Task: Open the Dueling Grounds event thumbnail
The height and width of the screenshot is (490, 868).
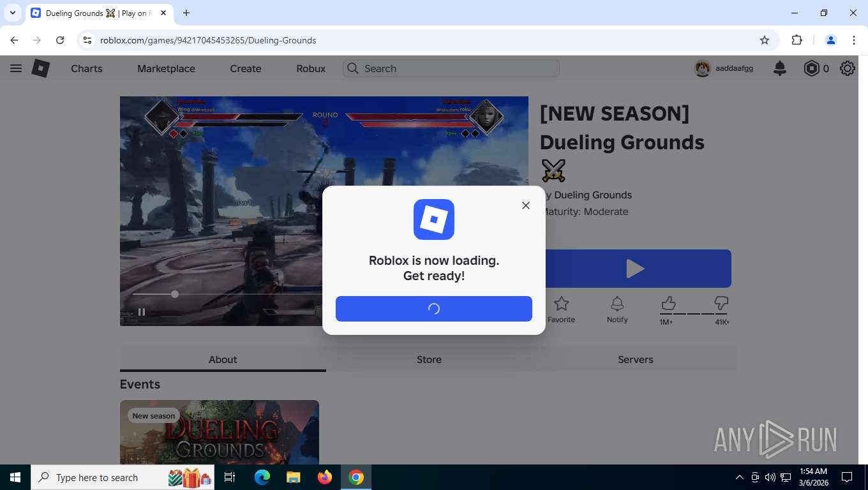Action: click(220, 432)
